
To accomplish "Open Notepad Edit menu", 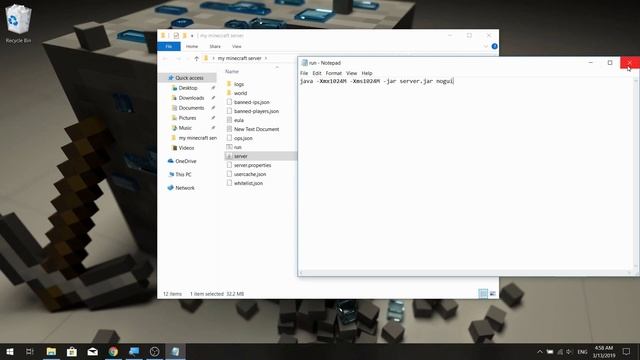I will [x=317, y=73].
